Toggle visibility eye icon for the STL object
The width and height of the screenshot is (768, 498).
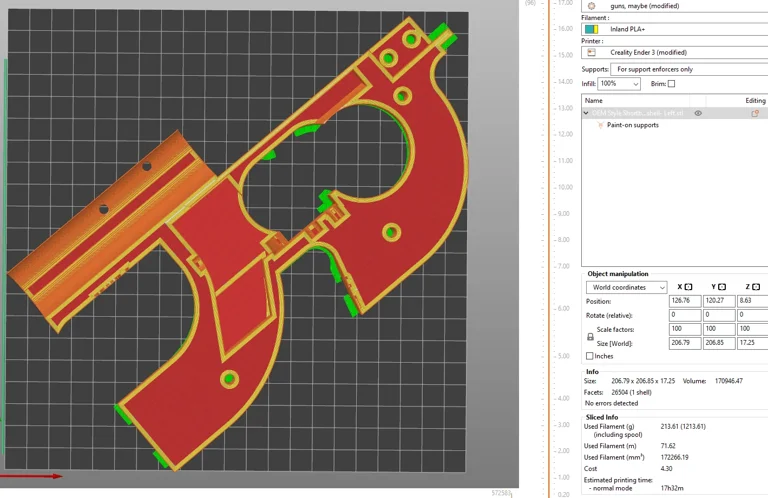click(x=698, y=113)
